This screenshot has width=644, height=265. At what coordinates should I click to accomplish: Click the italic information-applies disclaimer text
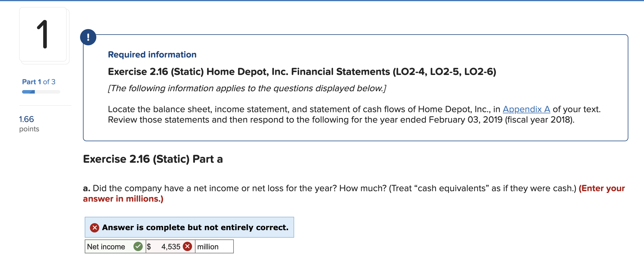click(x=247, y=88)
